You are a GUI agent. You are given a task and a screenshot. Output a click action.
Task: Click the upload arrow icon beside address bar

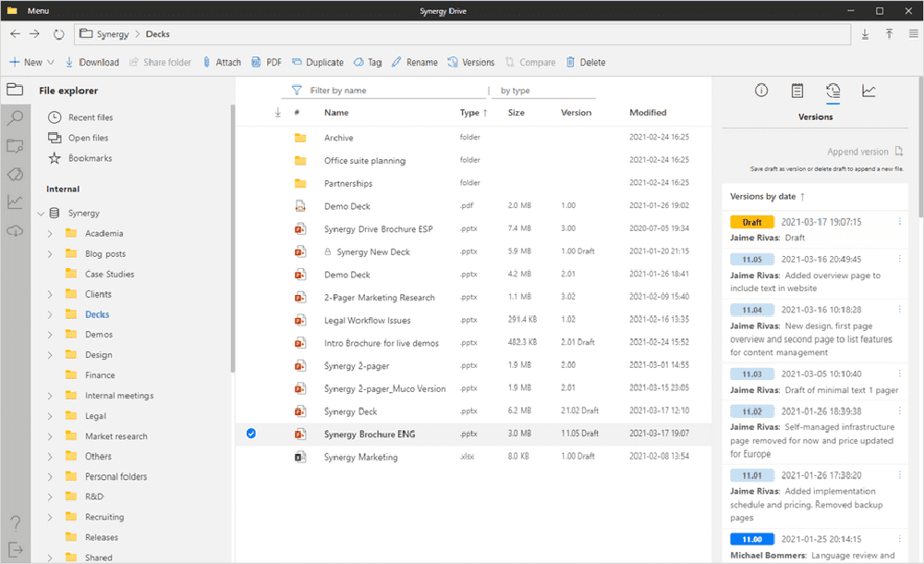(889, 34)
